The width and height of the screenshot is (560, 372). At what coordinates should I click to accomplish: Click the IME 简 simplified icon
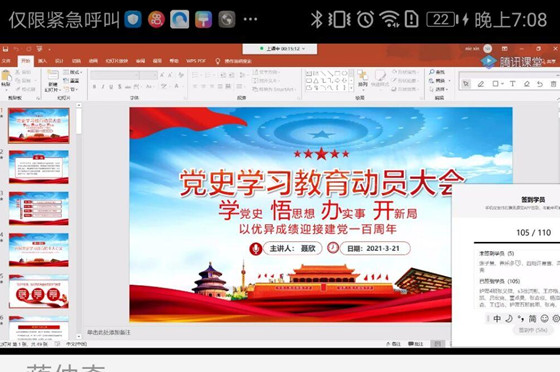click(x=532, y=318)
